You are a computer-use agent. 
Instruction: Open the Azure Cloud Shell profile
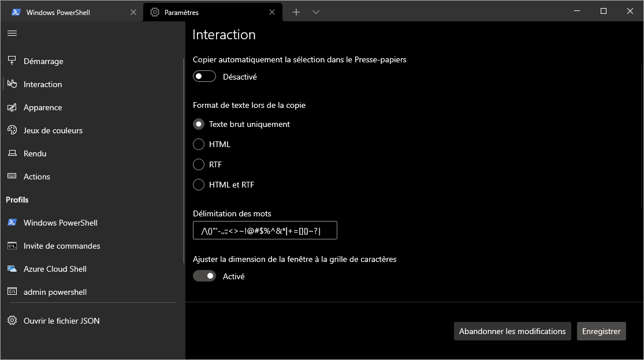click(55, 269)
